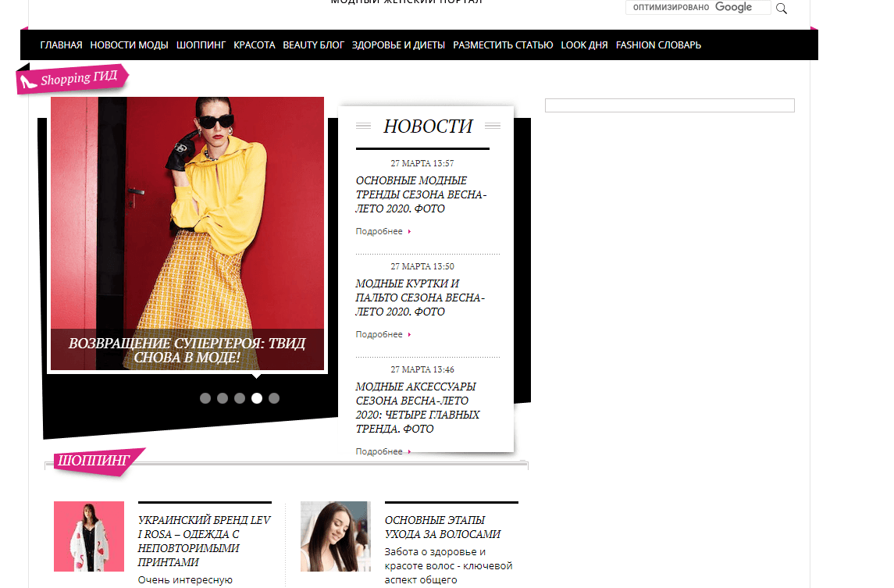Select the fifth slider dot
The width and height of the screenshot is (894, 588).
click(274, 398)
